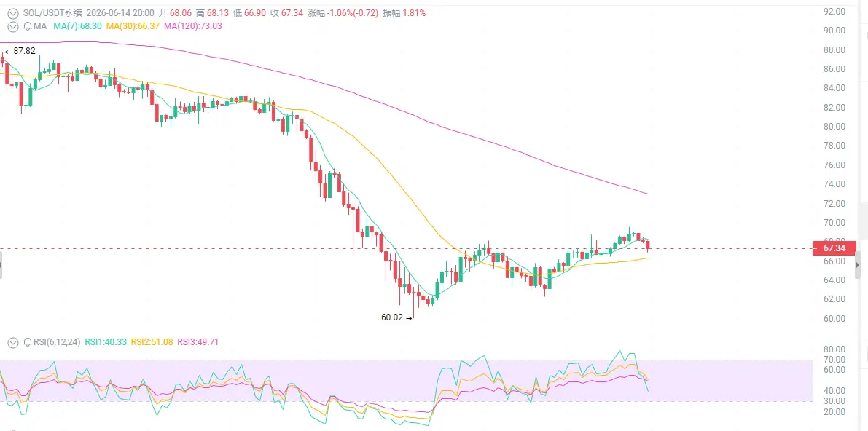868x431 pixels.
Task: Click the left edge panel handle
Action: (1, 265)
